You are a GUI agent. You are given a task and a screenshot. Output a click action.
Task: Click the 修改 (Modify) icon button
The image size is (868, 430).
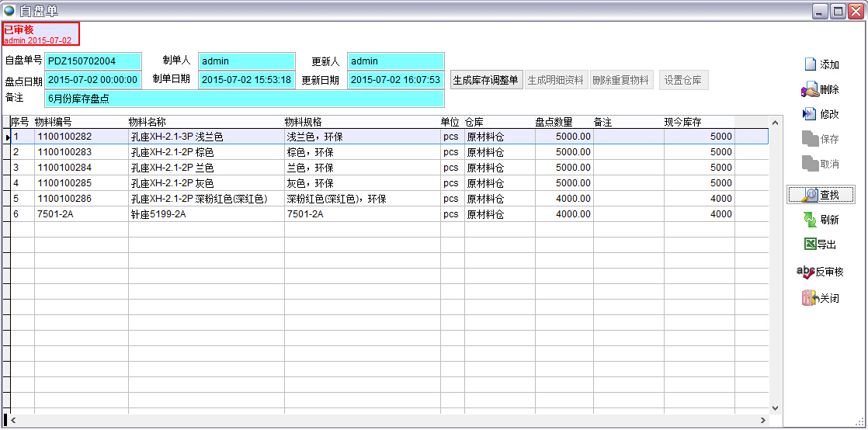(821, 114)
